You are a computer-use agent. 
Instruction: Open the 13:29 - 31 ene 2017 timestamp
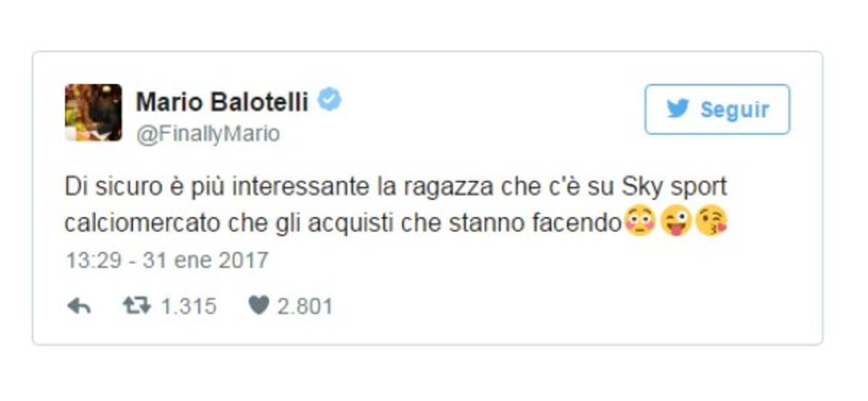pos(167,260)
